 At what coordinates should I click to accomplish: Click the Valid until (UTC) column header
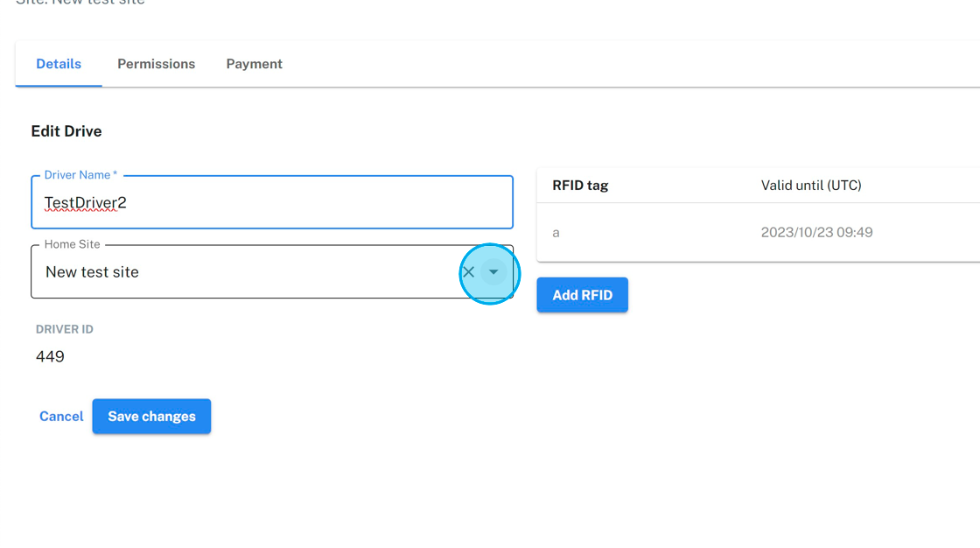[x=811, y=186]
